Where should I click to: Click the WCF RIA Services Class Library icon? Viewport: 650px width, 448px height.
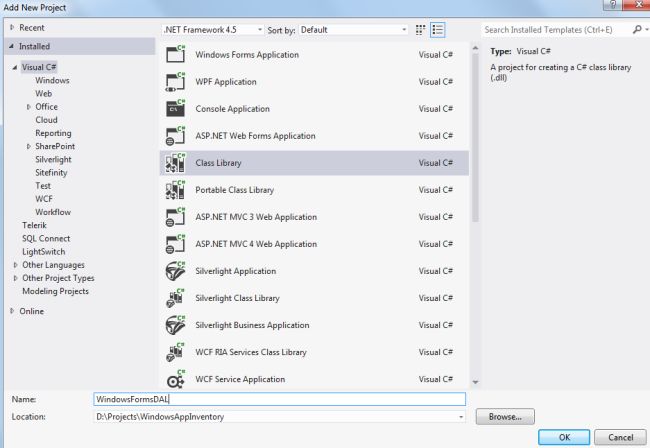[175, 352]
